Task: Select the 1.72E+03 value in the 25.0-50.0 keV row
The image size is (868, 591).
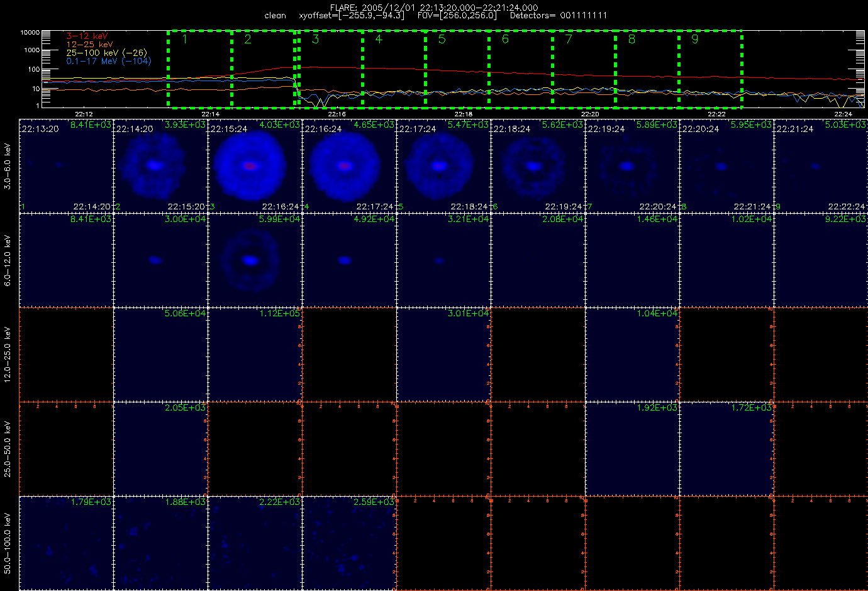Action: pos(751,407)
